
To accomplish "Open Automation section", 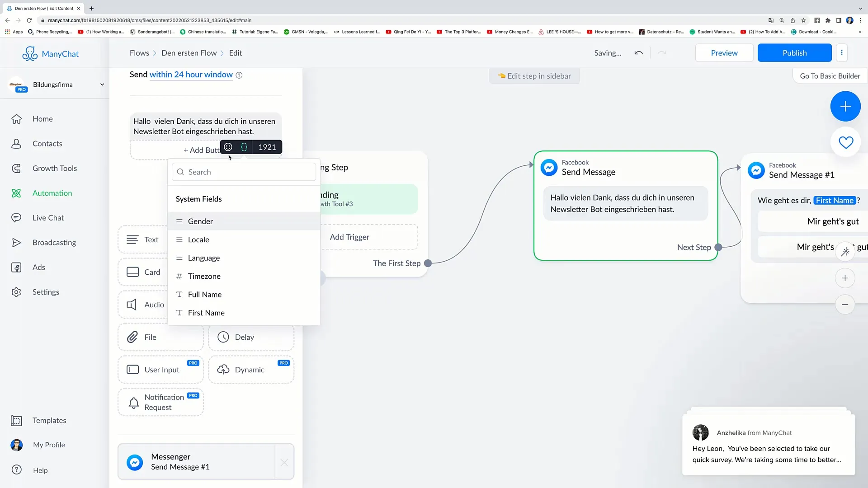I will coord(52,192).
